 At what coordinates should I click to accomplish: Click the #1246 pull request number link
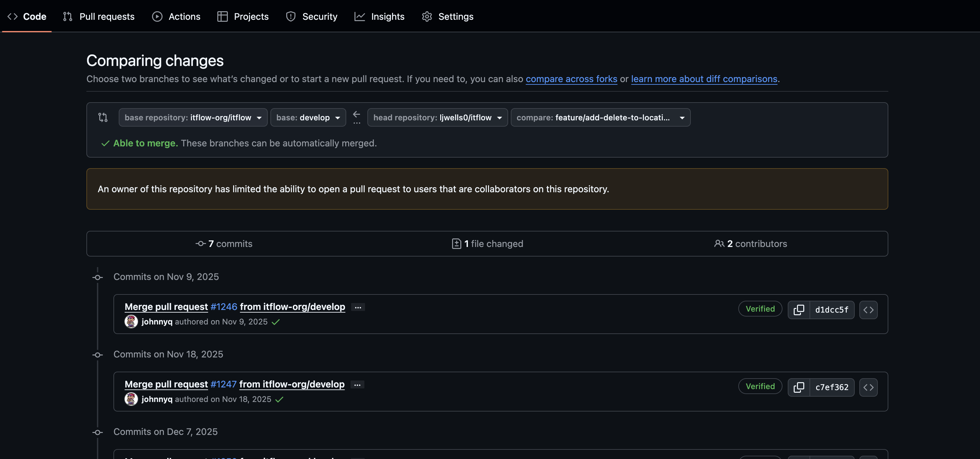pos(224,307)
